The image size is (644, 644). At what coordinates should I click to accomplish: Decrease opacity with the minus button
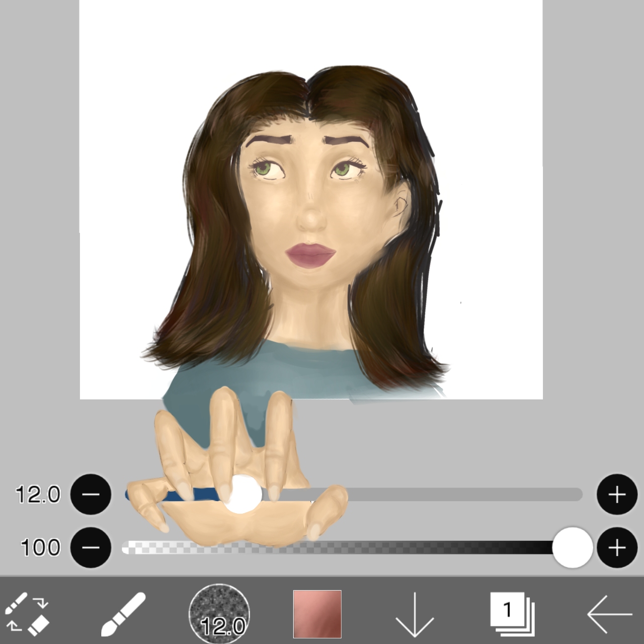[91, 547]
